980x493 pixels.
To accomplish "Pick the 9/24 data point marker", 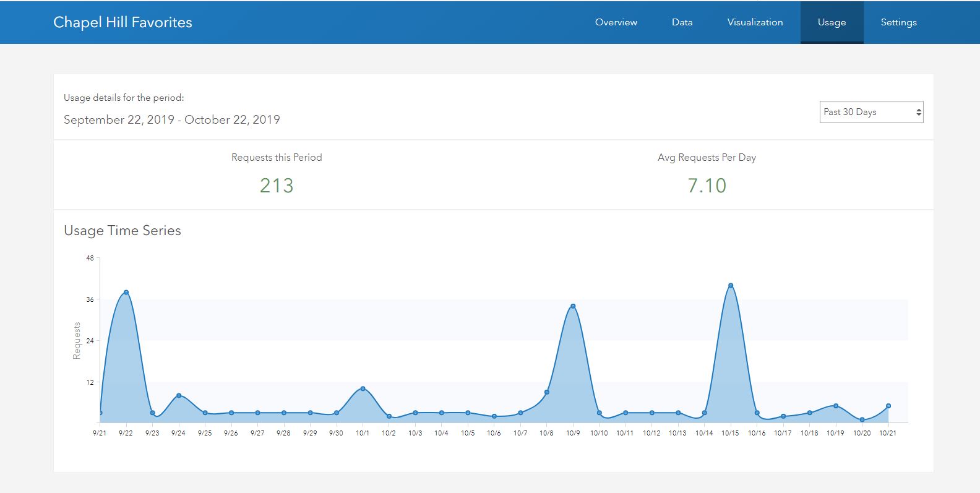I will coord(179,395).
